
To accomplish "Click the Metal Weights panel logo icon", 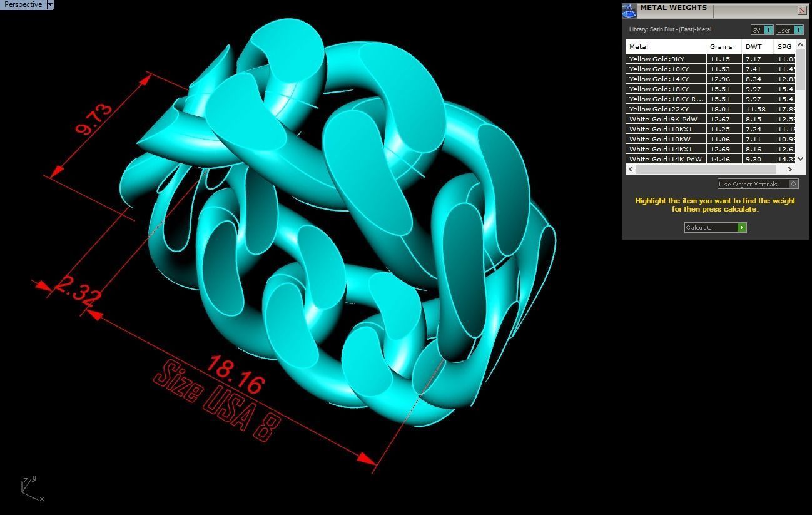I will tap(629, 11).
